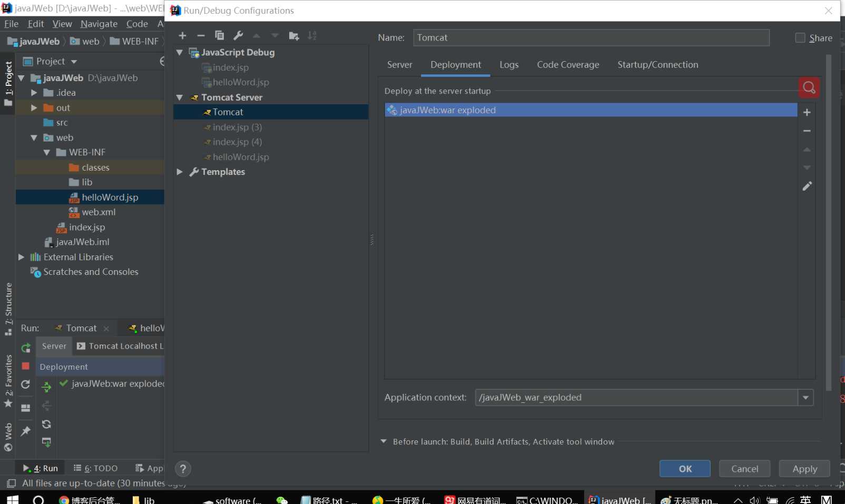Collapse the Tomcat Server group
The width and height of the screenshot is (845, 504).
coord(180,97)
